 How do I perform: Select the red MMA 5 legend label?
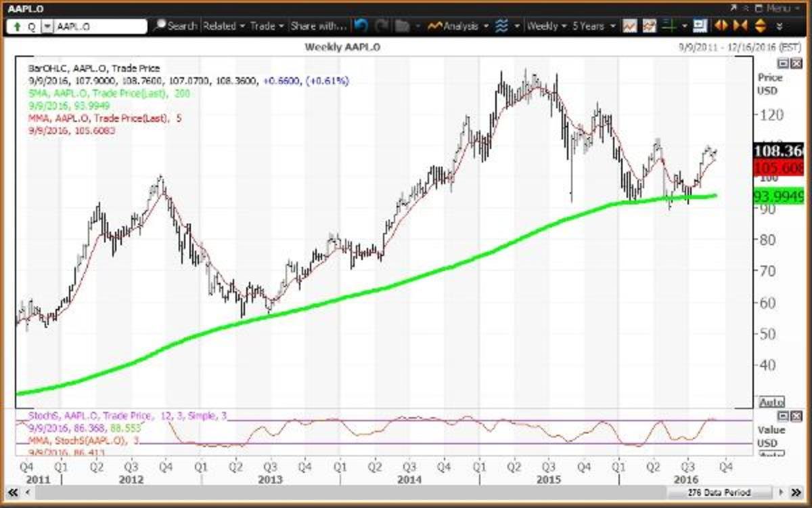(x=105, y=118)
